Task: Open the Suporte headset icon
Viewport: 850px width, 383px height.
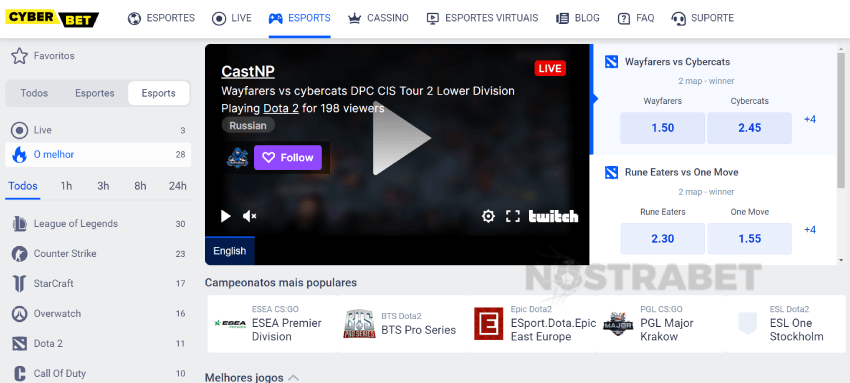Action: 678,18
